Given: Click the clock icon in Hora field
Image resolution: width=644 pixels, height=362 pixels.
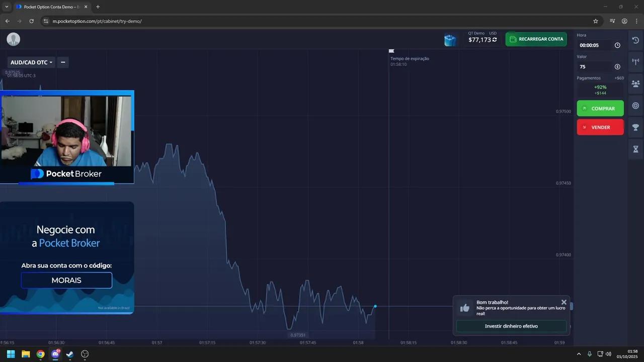Looking at the screenshot, I should tap(617, 45).
